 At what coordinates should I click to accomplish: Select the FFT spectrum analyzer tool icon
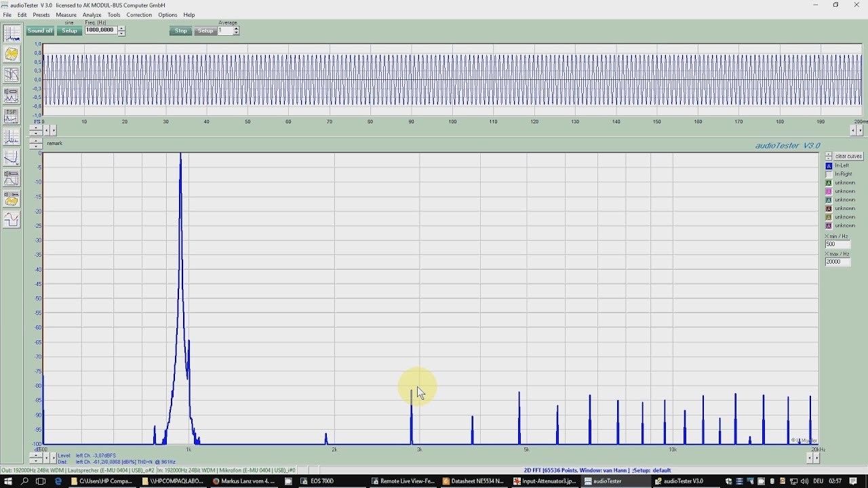coord(12,33)
